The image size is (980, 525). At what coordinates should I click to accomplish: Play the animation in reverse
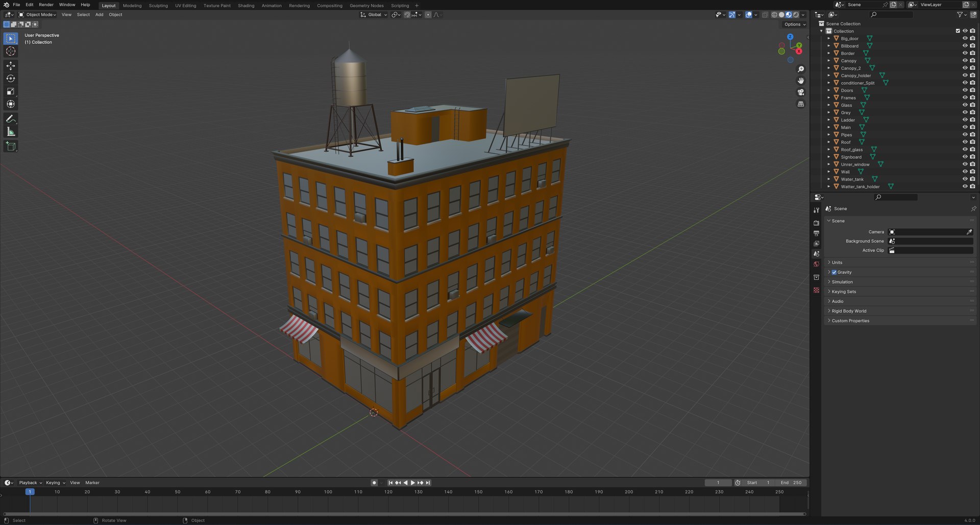[405, 483]
